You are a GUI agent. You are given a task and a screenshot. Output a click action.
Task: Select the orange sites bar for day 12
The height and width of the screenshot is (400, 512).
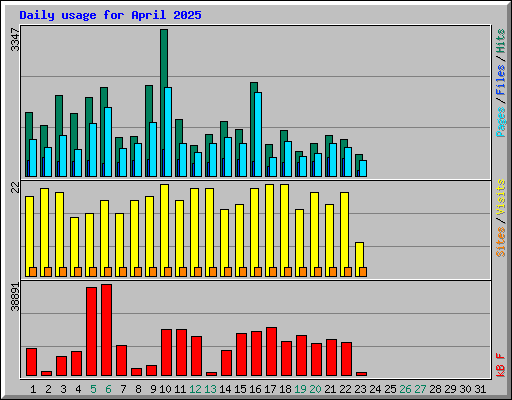coord(198,272)
